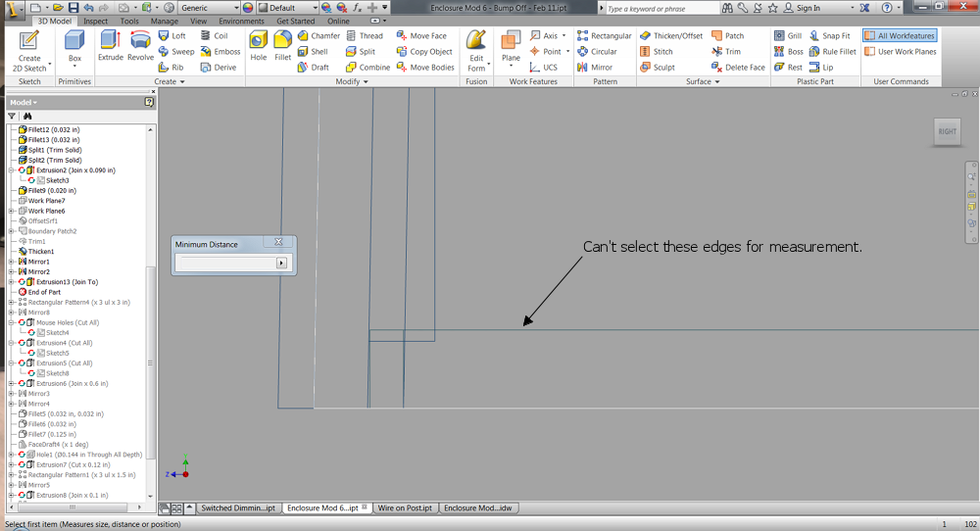Switch to the Environments ribbon tab
This screenshot has width=980, height=531.
click(241, 21)
